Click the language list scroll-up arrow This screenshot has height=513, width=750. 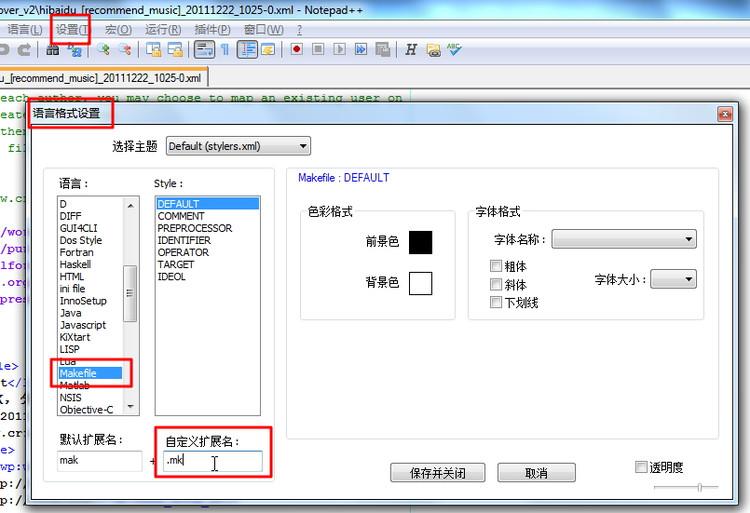tap(131, 206)
